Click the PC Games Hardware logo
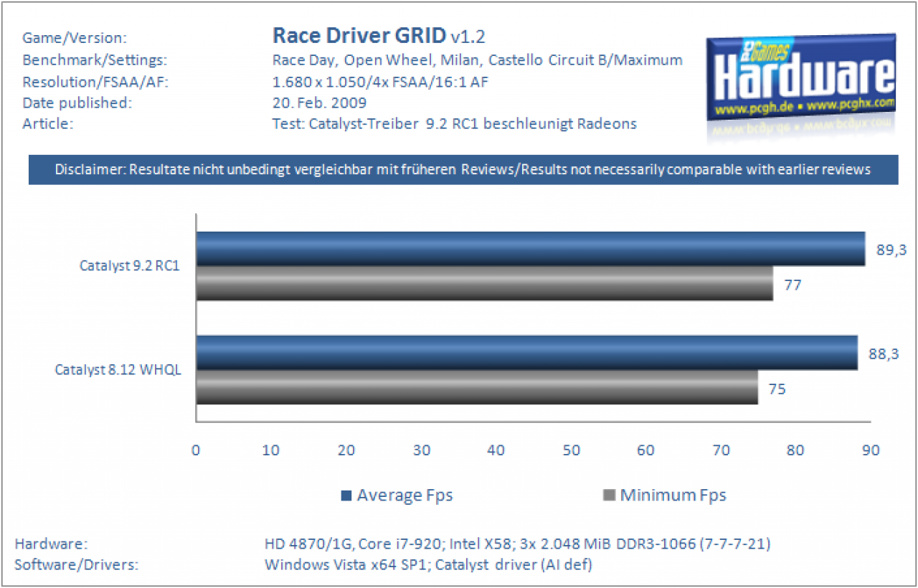This screenshot has height=588, width=918. tap(800, 77)
